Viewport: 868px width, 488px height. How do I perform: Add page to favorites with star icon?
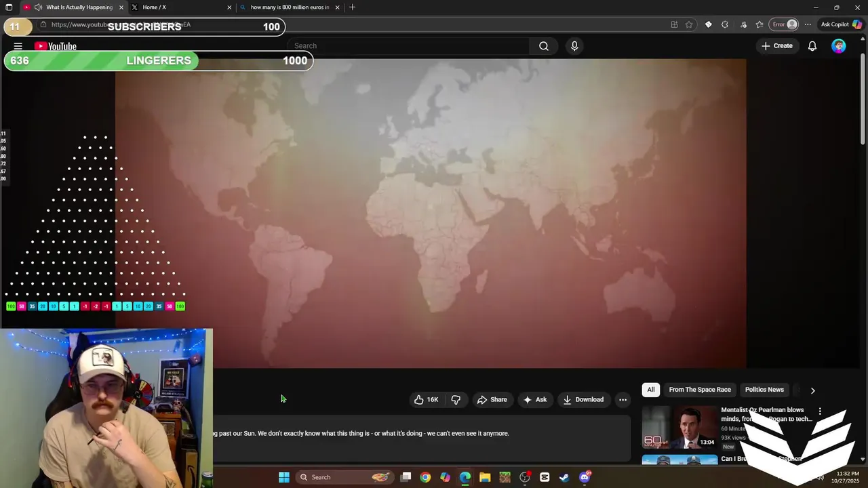click(689, 24)
